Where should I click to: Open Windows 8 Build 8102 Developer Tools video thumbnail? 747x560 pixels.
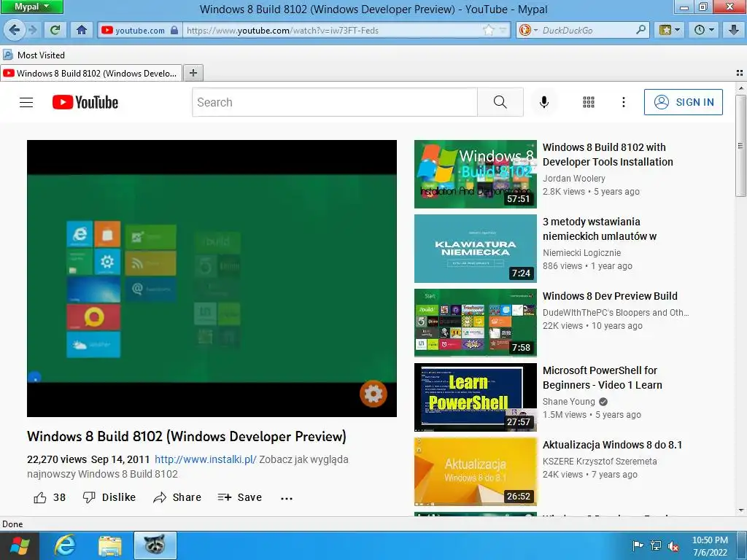point(476,174)
